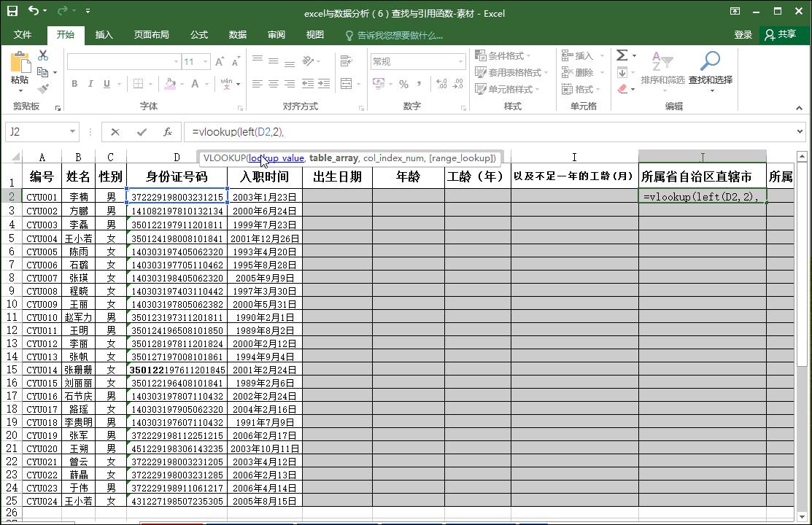Switch to the 插入 ribbon tab
812x525 pixels.
(104, 35)
